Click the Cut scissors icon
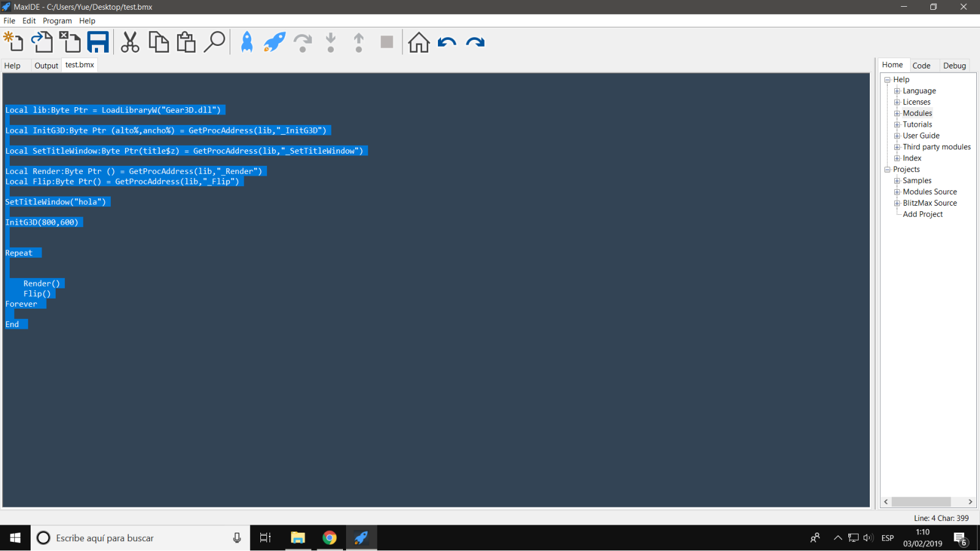This screenshot has width=980, height=551. [x=130, y=42]
